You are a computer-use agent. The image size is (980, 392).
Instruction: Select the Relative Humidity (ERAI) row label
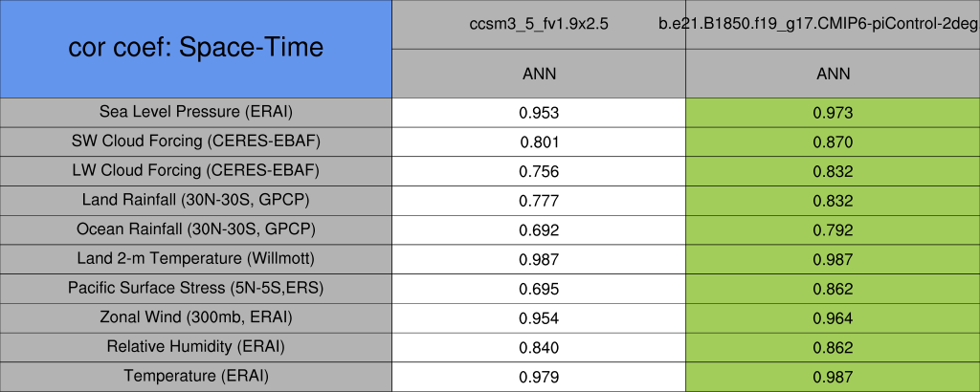click(x=195, y=347)
